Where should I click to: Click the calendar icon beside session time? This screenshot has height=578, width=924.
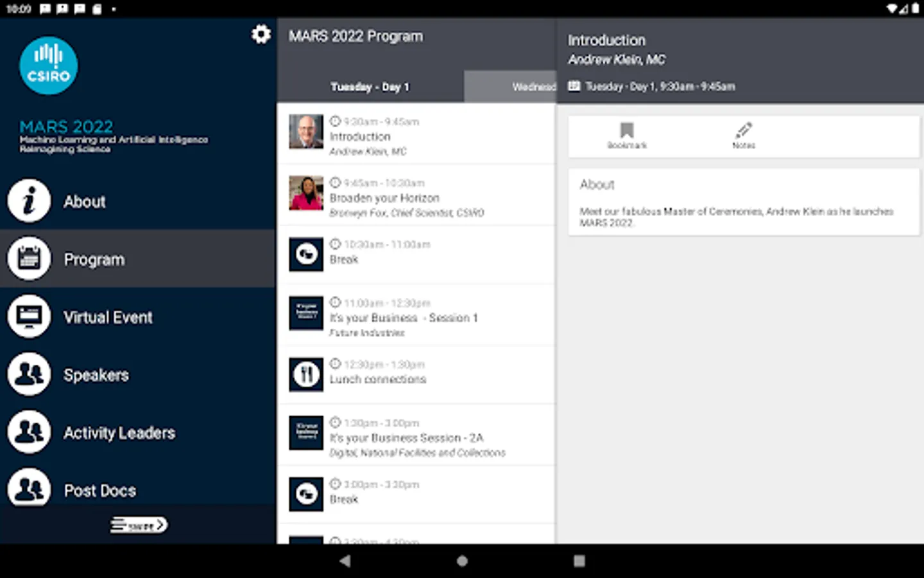[574, 86]
